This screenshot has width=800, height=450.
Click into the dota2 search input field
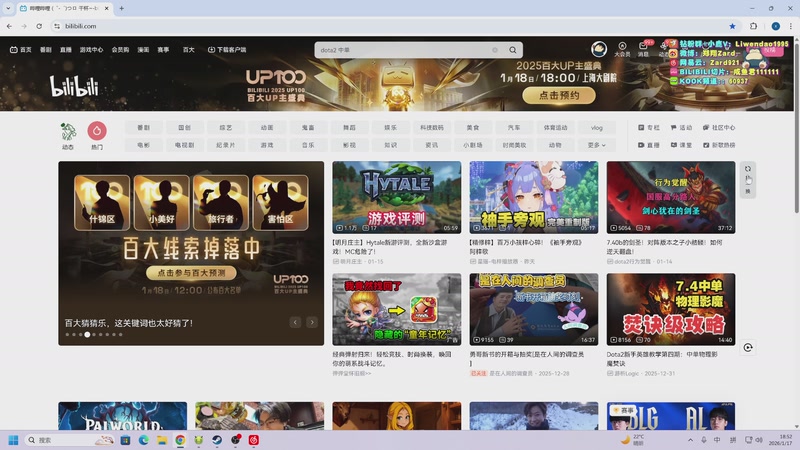click(403, 50)
